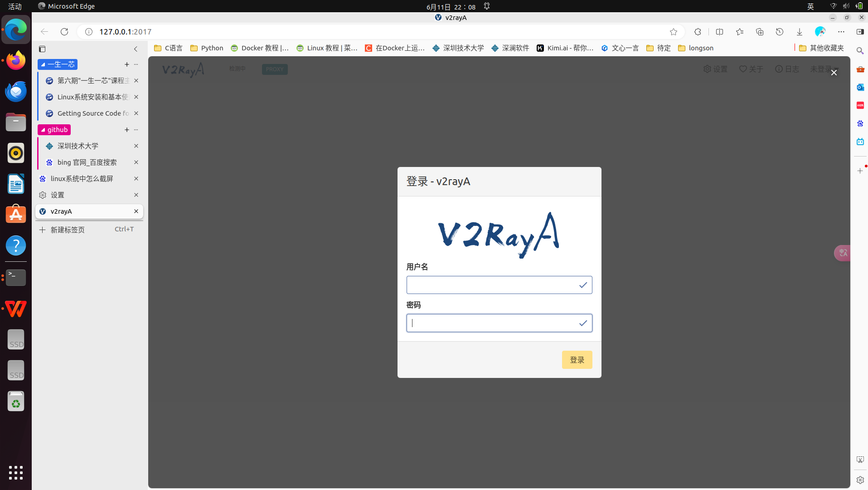
Task: Collapse the 一生一芯 tab group
Action: (x=58, y=64)
